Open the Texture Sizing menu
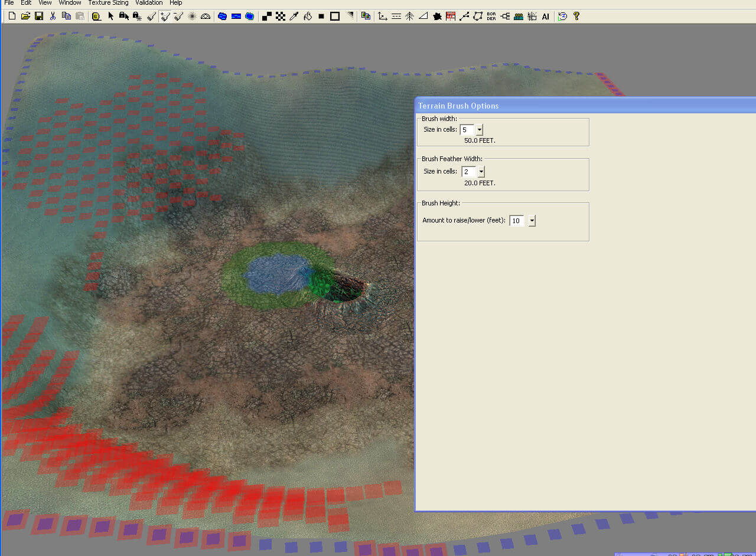The width and height of the screenshot is (756, 556). (x=108, y=3)
